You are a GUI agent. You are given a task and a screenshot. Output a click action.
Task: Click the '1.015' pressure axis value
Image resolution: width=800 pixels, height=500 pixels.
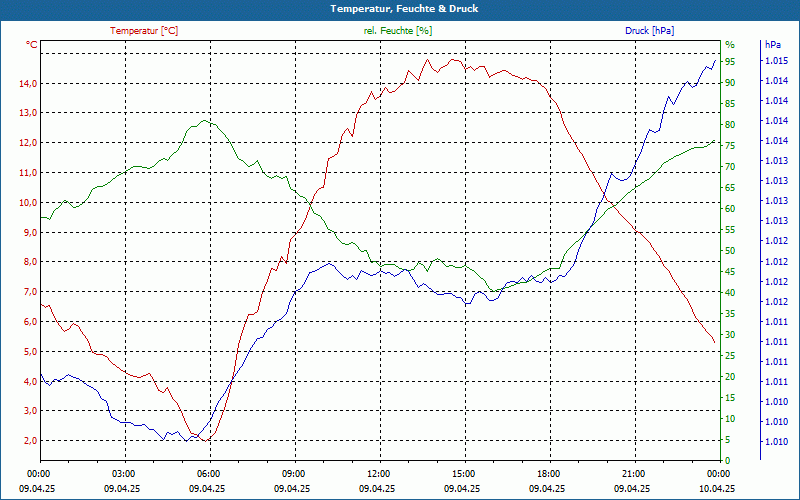776,61
